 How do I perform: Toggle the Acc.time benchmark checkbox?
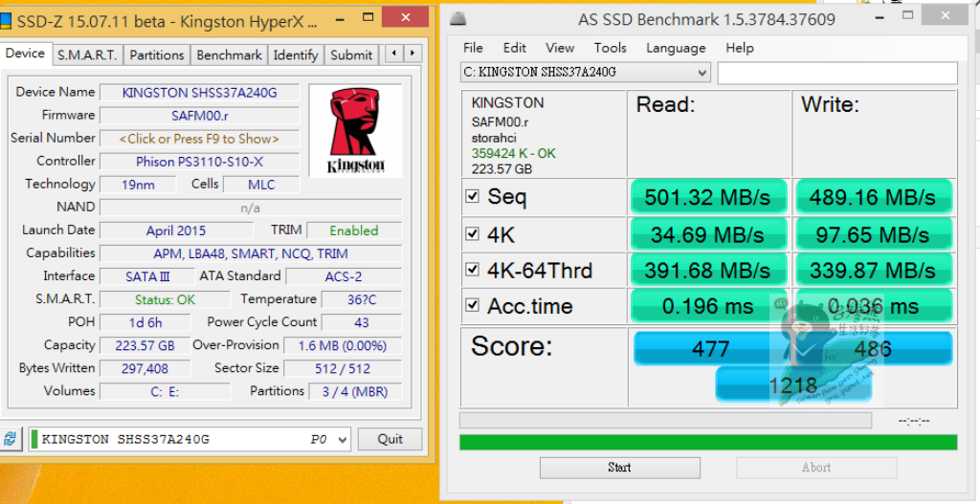473,305
